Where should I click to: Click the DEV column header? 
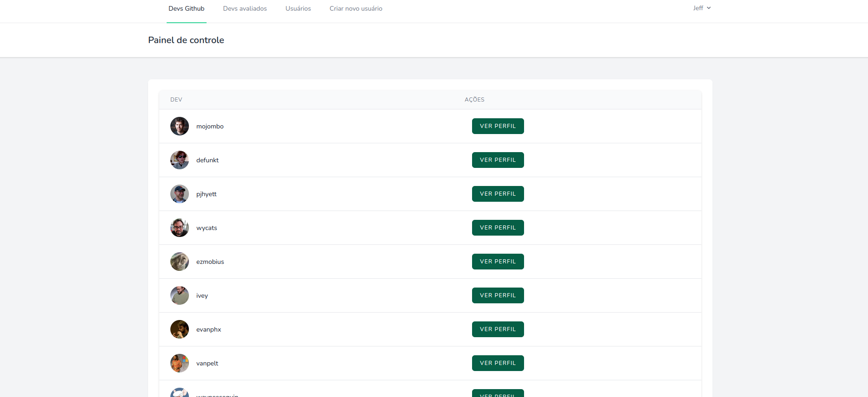[176, 100]
